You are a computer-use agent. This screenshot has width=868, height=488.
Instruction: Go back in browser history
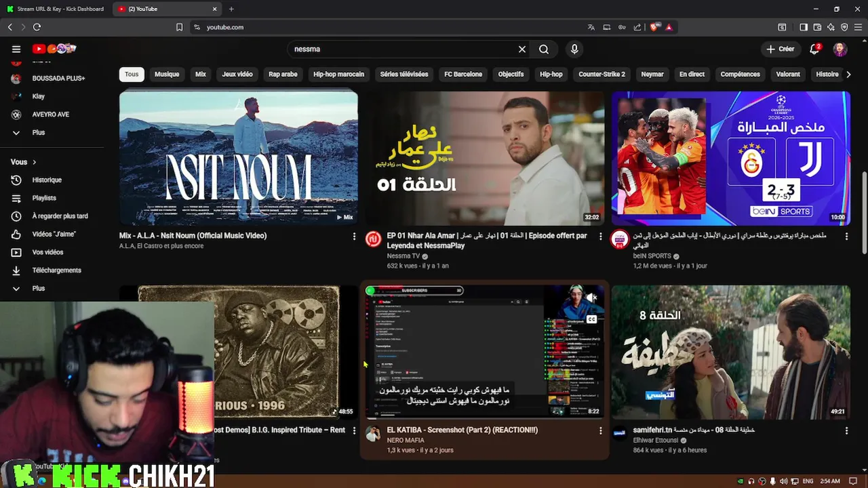pyautogui.click(x=9, y=27)
